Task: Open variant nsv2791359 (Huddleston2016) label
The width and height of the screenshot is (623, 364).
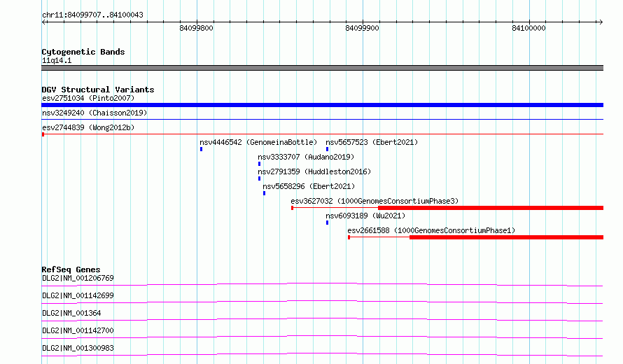Action: [314, 171]
